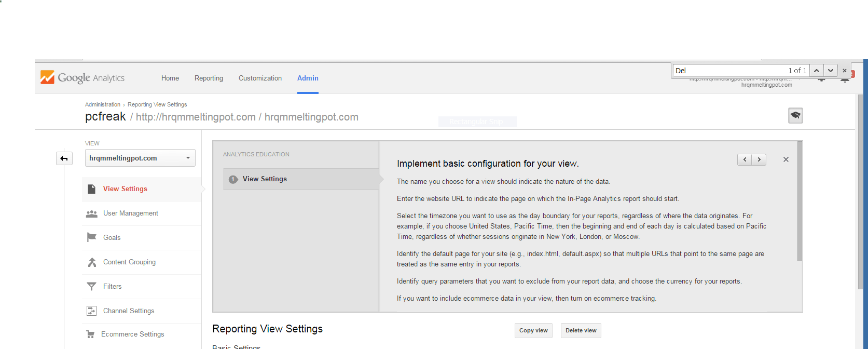868x349 pixels.
Task: Click the View Settings document icon
Action: [x=92, y=189]
